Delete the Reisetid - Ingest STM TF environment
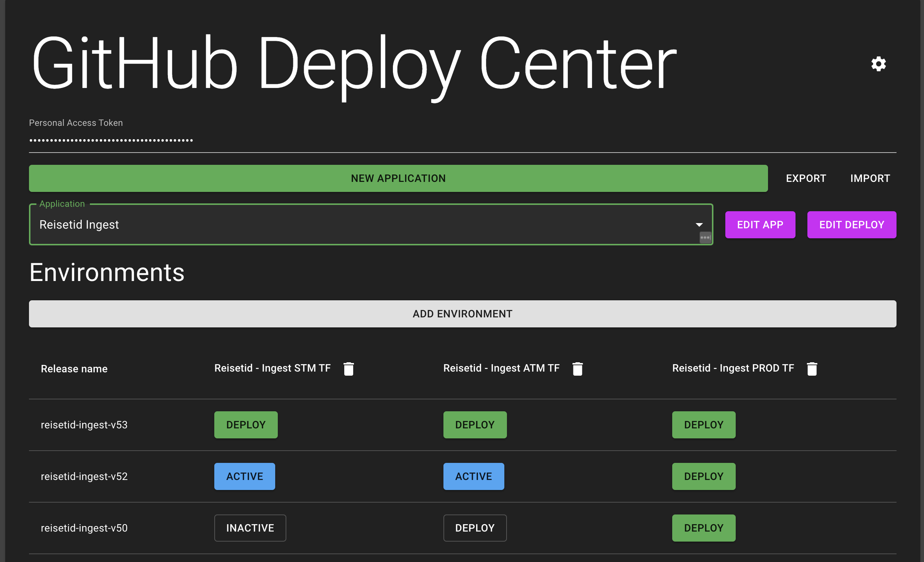The height and width of the screenshot is (562, 924). coord(348,369)
